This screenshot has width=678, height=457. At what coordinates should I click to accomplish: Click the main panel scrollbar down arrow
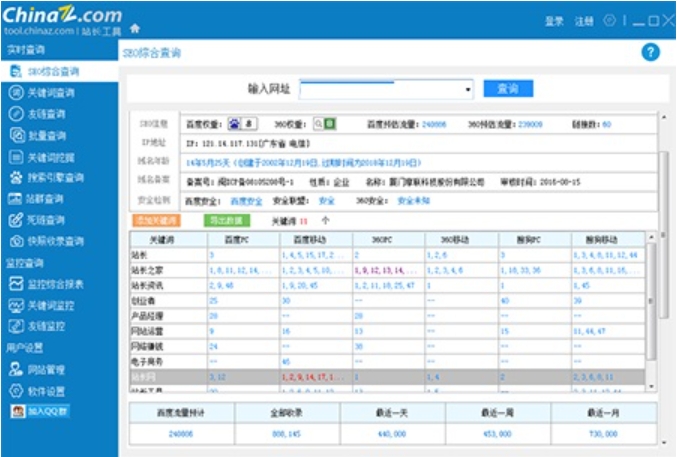pos(664,442)
